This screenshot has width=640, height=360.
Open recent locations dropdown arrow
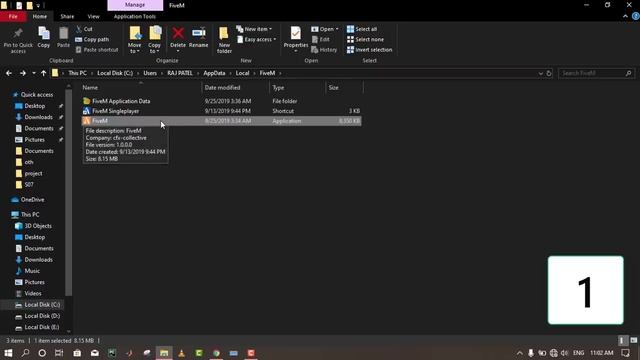point(33,73)
